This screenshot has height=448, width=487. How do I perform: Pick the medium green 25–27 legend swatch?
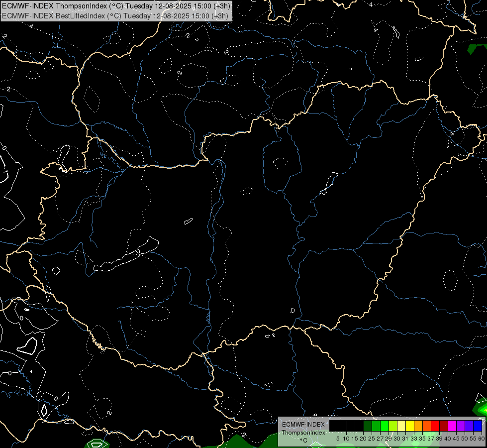376,426
